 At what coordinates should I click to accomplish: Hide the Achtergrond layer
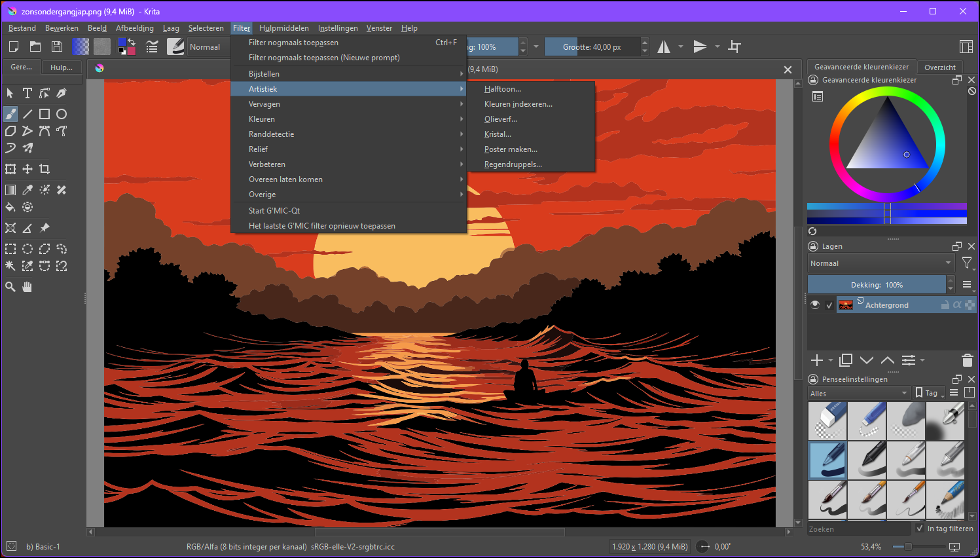[x=815, y=305]
